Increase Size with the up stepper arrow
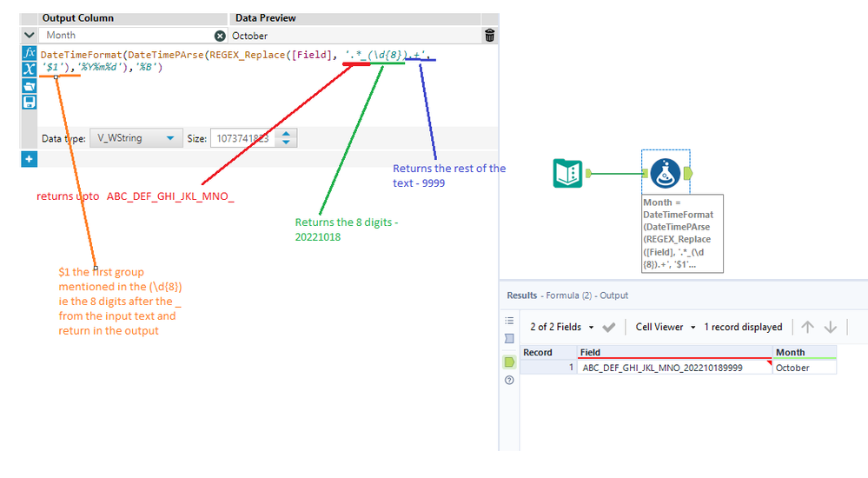868x478 pixels. click(286, 134)
